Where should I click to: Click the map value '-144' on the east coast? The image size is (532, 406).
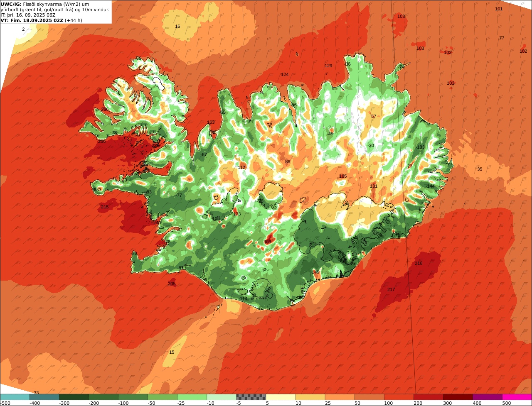pos(430,186)
